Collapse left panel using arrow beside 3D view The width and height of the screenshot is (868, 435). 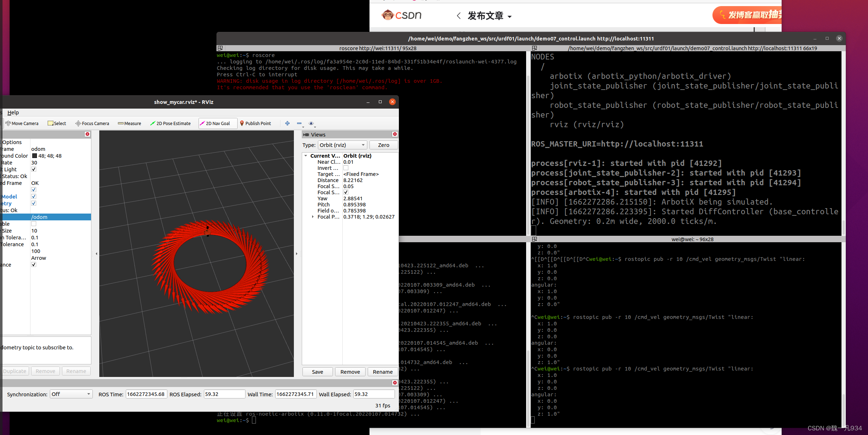(x=96, y=254)
